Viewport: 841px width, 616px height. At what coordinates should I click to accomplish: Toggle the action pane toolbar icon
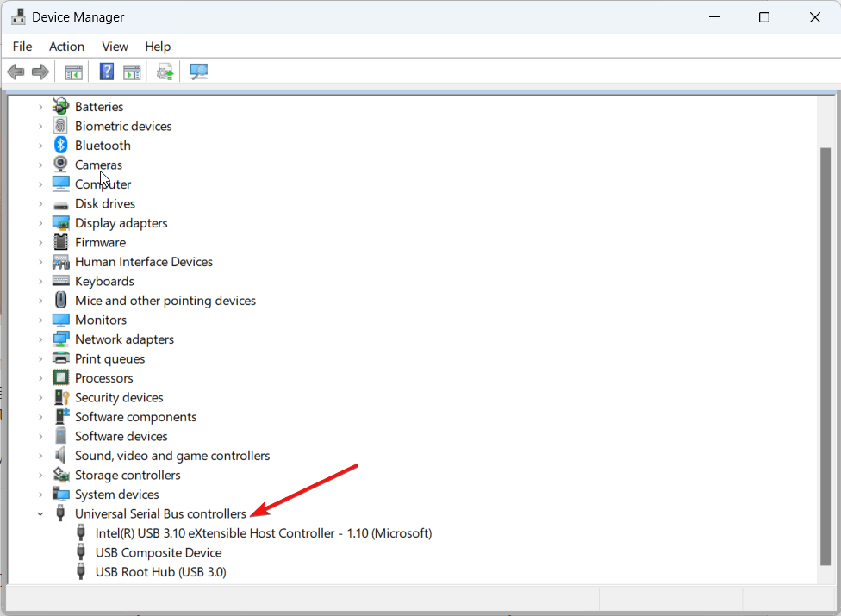pos(132,72)
